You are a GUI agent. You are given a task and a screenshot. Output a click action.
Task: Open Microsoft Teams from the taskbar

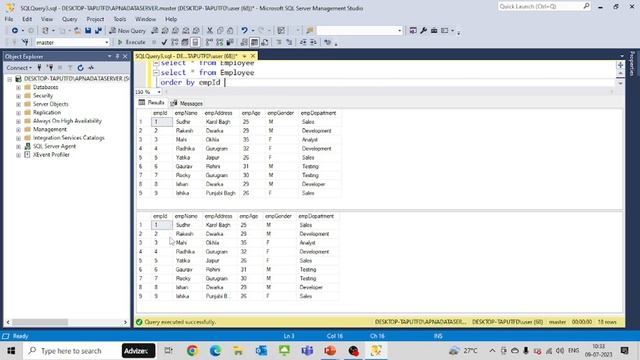click(307, 351)
